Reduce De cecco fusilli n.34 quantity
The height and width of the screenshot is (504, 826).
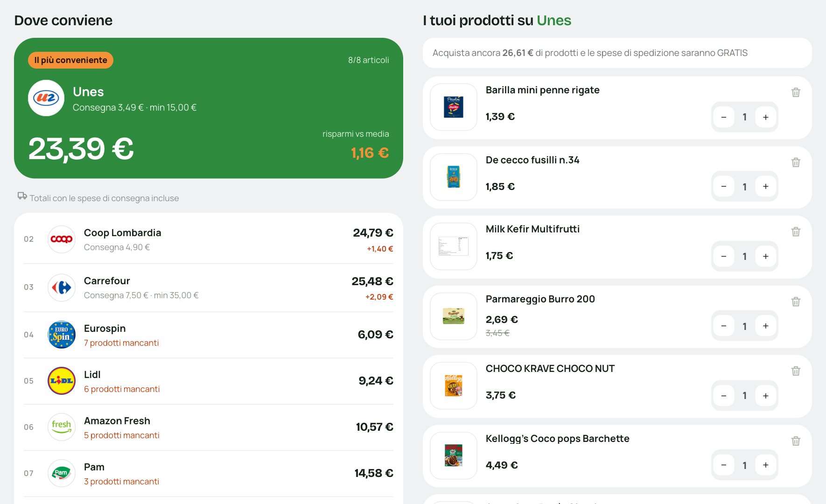pyautogui.click(x=724, y=187)
